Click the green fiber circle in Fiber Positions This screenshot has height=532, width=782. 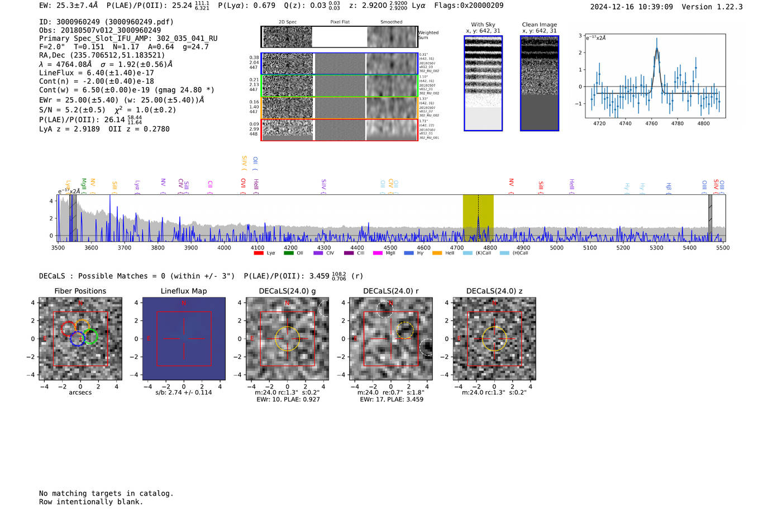pyautogui.click(x=90, y=337)
